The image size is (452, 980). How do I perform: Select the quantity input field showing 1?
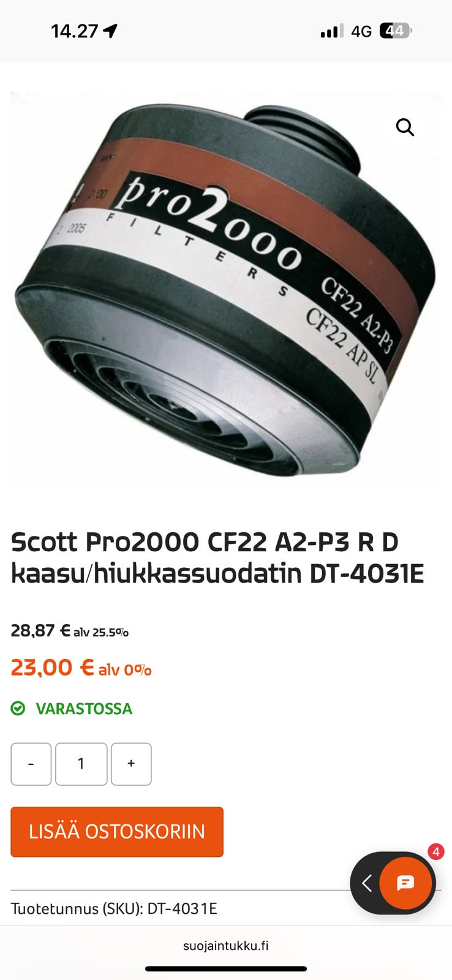[x=81, y=764]
